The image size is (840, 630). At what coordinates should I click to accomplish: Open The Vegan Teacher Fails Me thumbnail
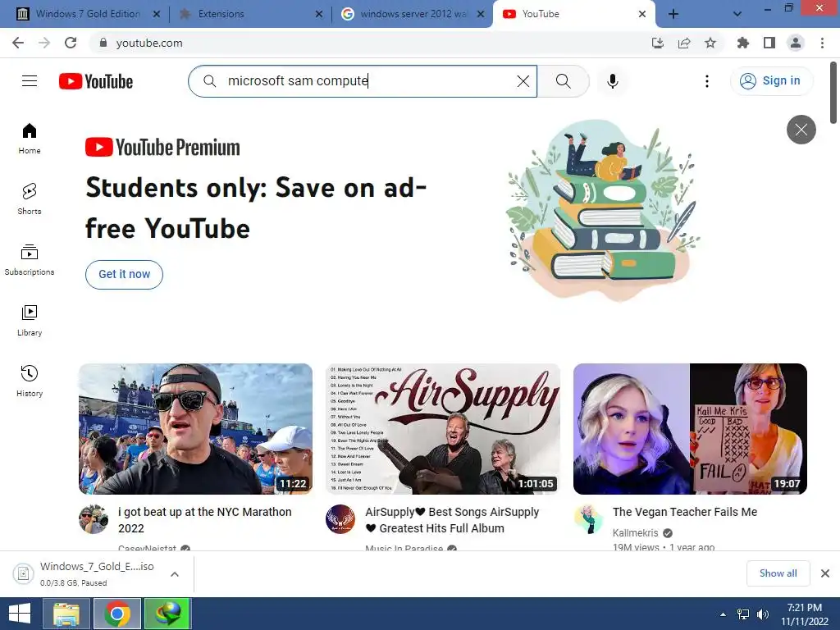[690, 428]
